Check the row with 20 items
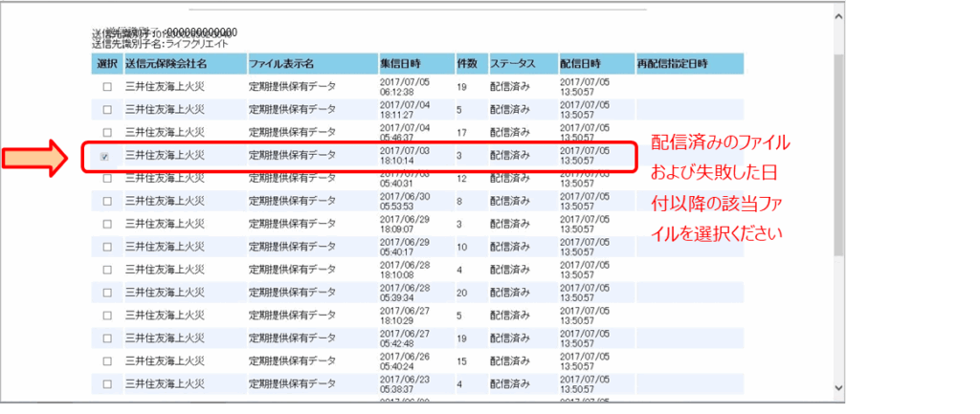Screen dimensions: 980x414 click(107, 293)
